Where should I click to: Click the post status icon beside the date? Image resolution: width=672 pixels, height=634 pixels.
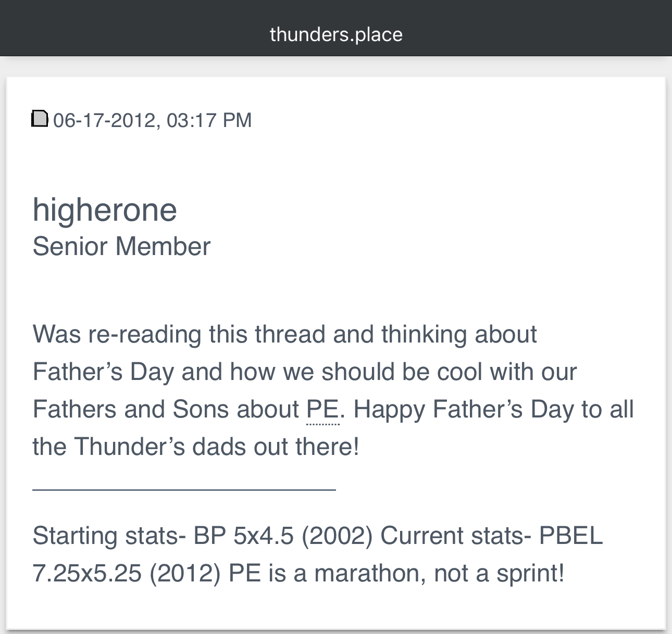(40, 119)
